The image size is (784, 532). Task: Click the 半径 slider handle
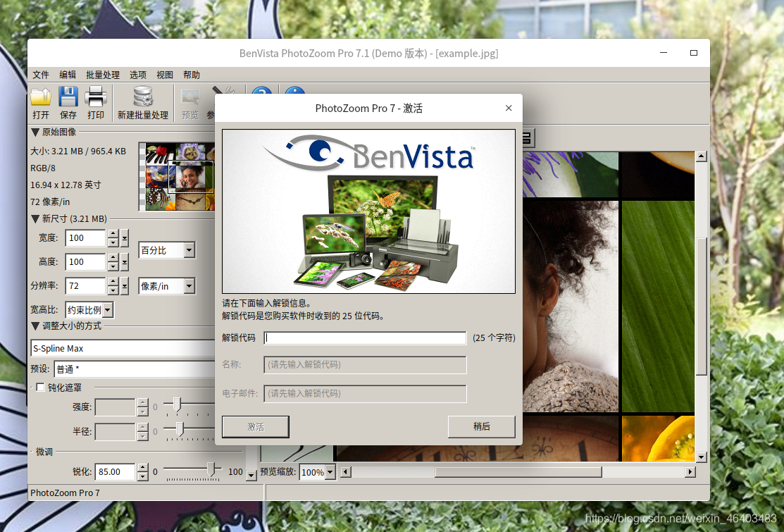[x=180, y=428]
